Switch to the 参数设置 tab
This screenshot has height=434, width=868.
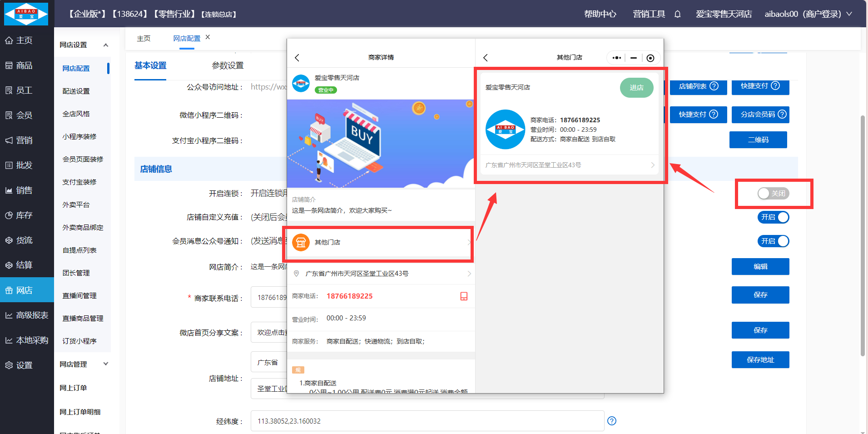(x=228, y=65)
